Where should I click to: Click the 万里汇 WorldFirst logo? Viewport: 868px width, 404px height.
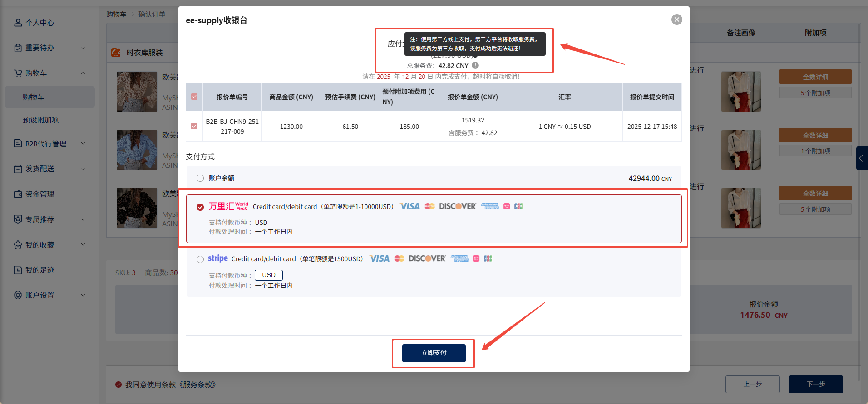(x=228, y=206)
